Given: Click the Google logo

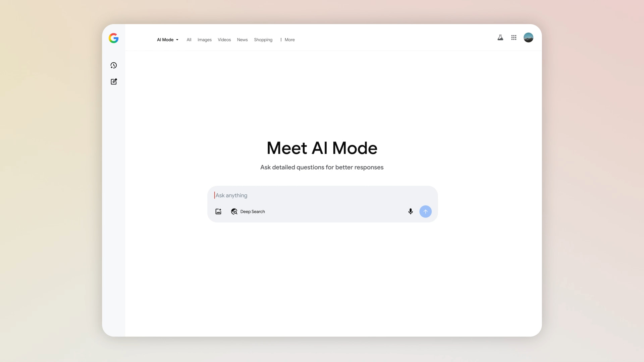Looking at the screenshot, I should point(114,38).
